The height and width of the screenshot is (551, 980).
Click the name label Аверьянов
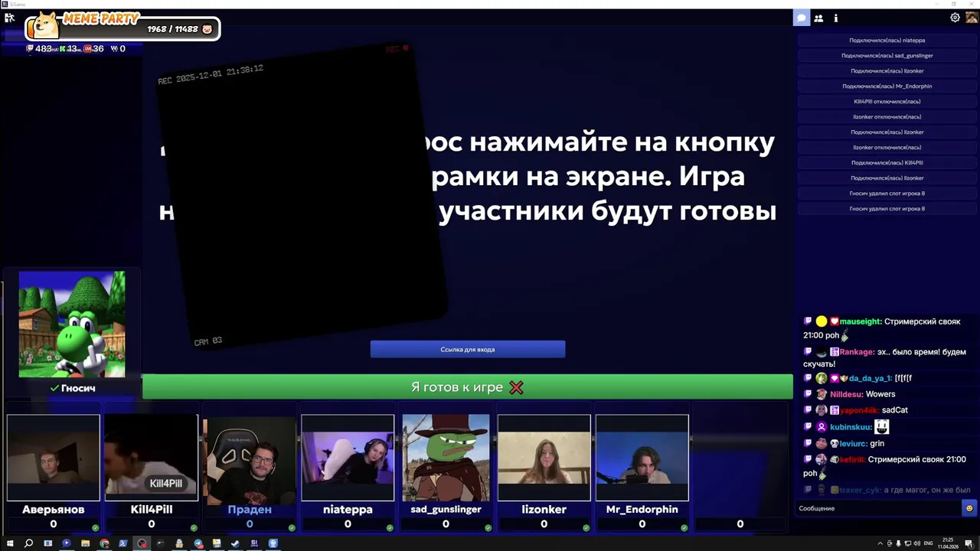point(54,509)
